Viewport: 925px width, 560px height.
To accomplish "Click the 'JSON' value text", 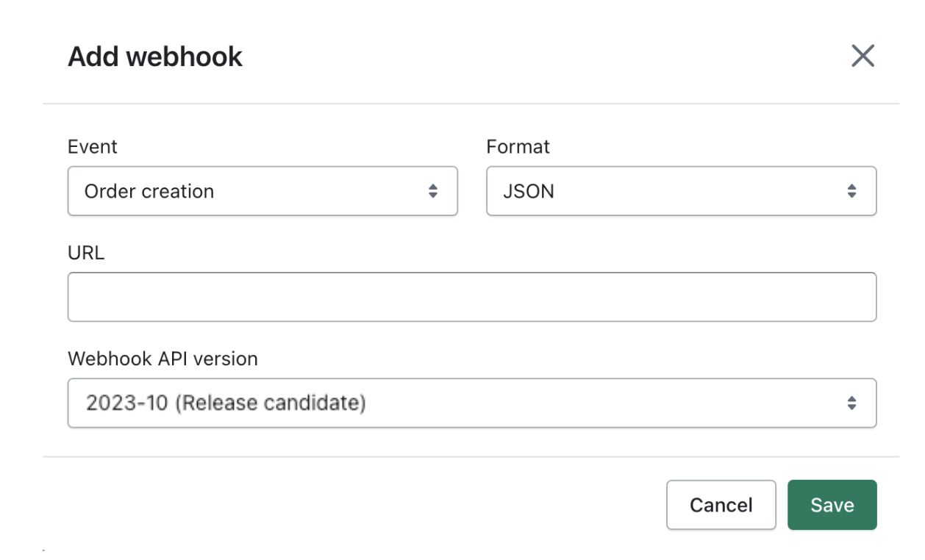I will (529, 191).
